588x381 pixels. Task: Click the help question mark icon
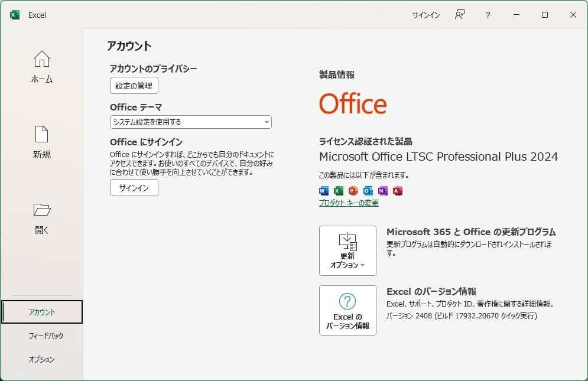tap(488, 15)
